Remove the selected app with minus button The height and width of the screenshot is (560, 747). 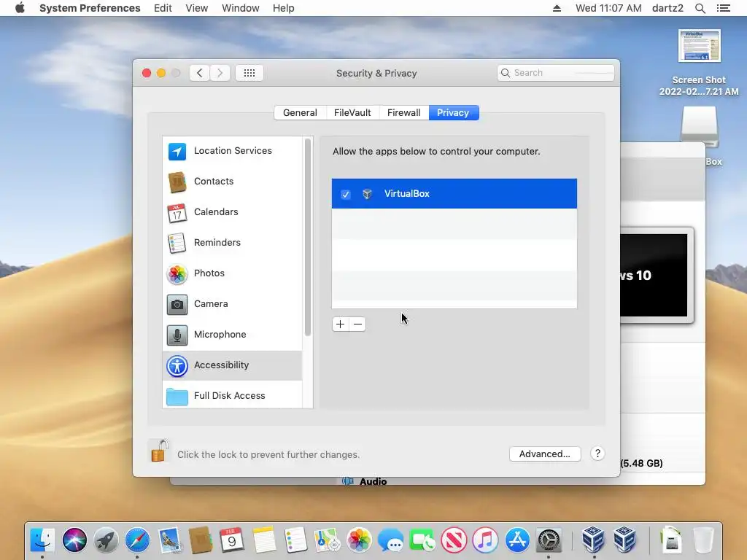click(357, 324)
